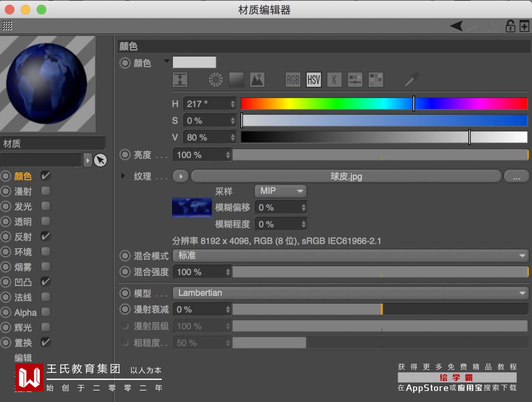
Task: Click the earth sphere material preview
Action: (x=48, y=84)
